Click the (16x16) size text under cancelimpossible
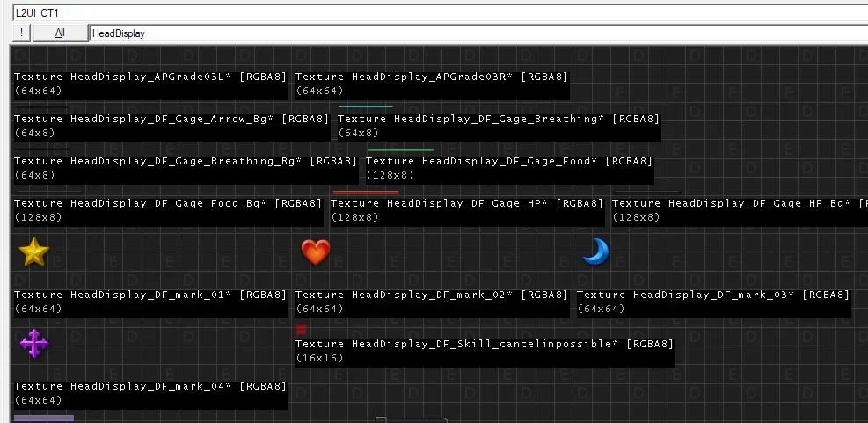The height and width of the screenshot is (423, 868). [319, 358]
